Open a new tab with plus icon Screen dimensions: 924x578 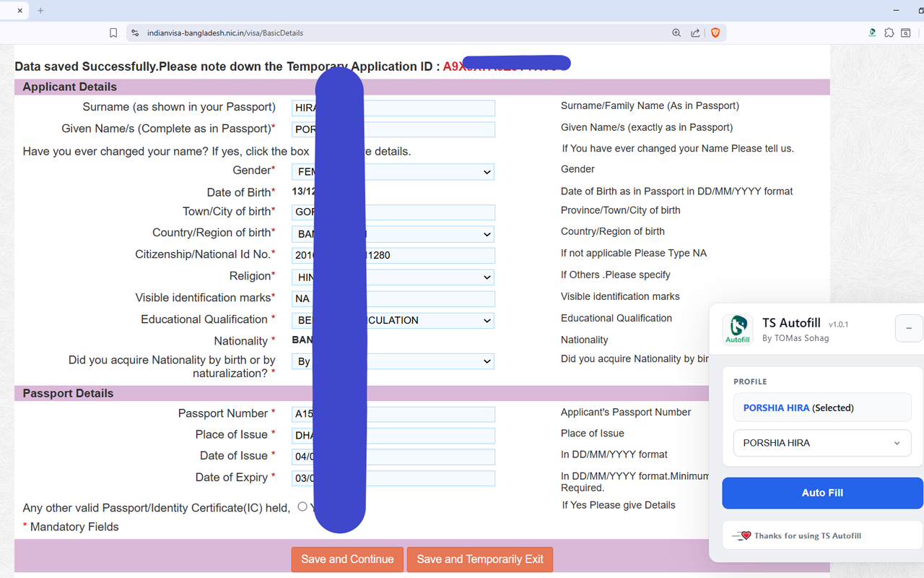coord(40,10)
